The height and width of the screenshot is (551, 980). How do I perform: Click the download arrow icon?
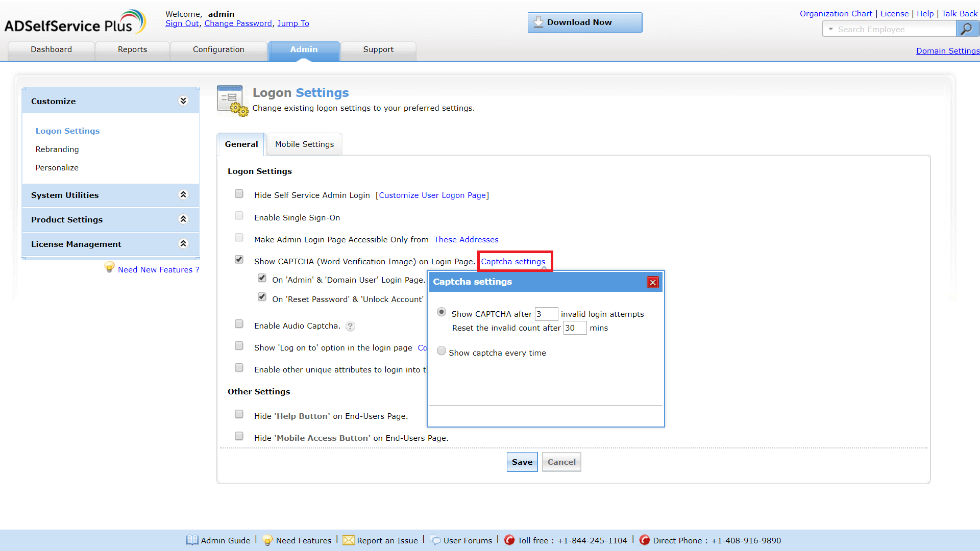click(538, 22)
